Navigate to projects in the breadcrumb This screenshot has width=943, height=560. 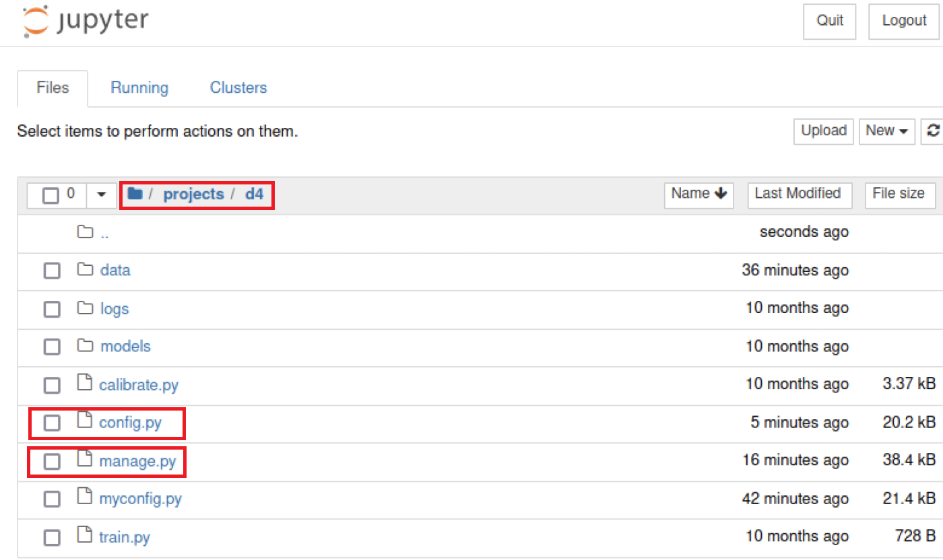tap(193, 194)
